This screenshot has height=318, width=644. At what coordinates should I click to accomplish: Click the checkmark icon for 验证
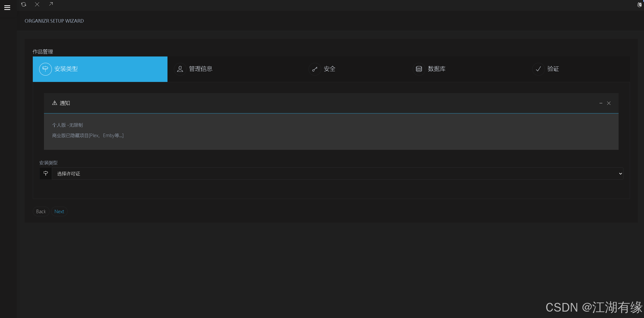coord(538,69)
